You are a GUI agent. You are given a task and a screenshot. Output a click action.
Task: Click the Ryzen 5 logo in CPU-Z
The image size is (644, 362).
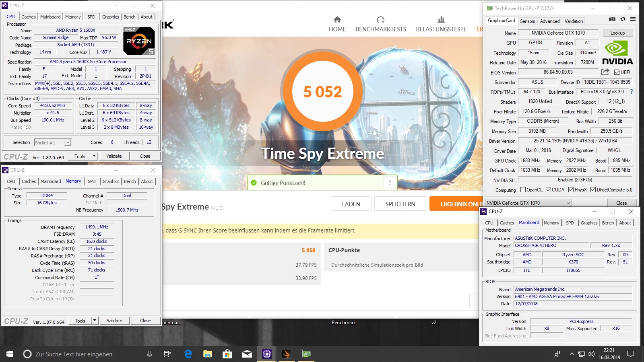[139, 41]
